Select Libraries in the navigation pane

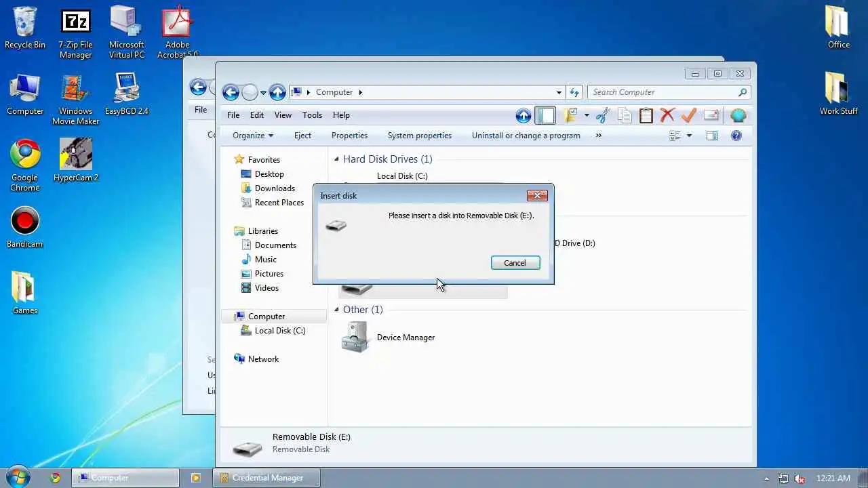point(256,231)
